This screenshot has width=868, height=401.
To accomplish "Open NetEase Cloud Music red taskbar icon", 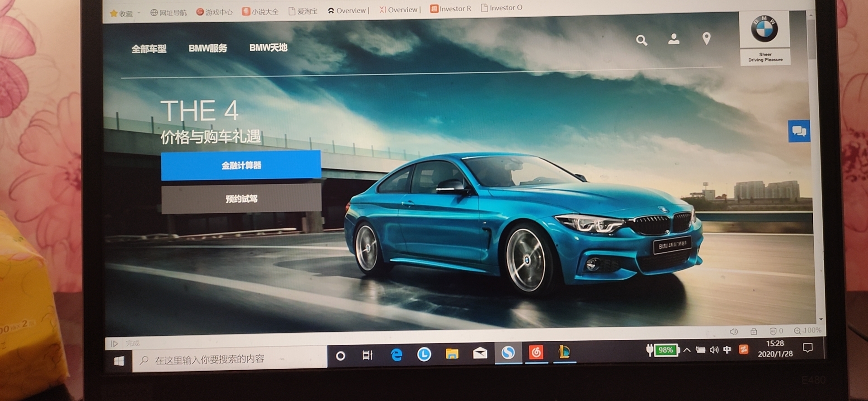I will coord(536,352).
